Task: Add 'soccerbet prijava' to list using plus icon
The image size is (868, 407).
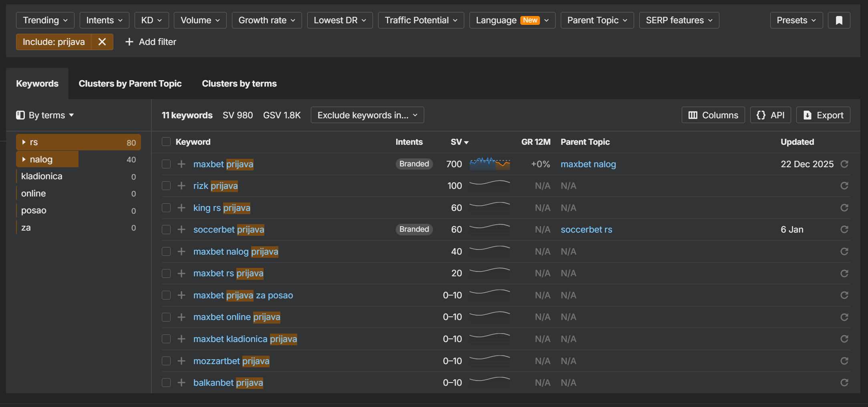Action: click(181, 230)
